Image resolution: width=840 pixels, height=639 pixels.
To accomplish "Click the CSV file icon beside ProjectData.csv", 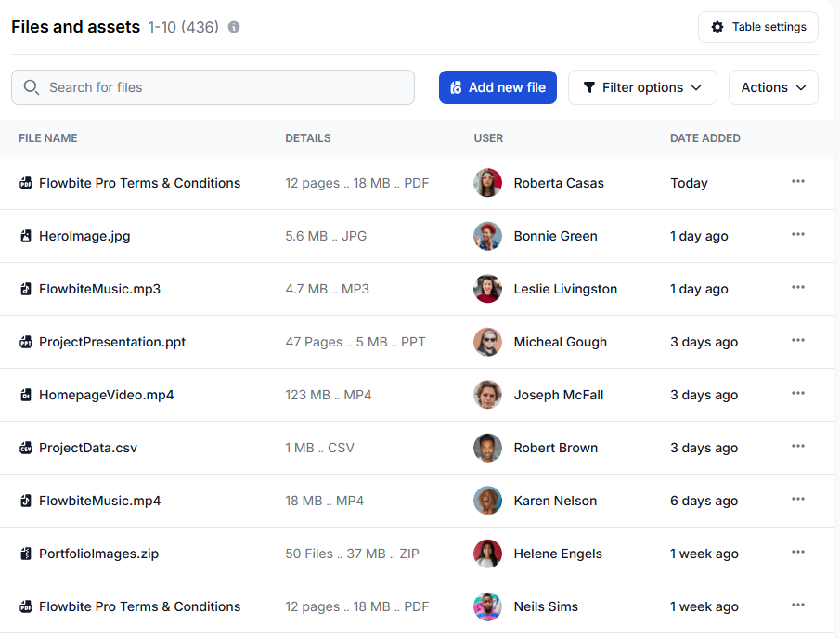I will (26, 448).
